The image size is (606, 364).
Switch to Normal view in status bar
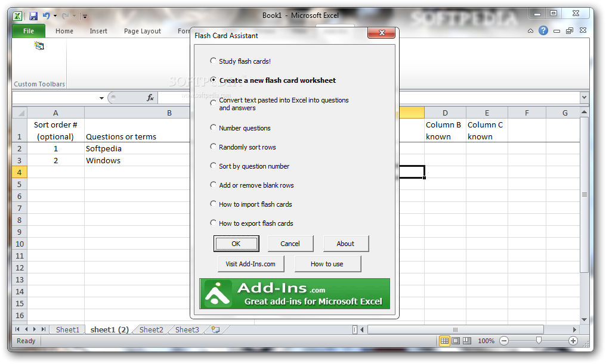(x=444, y=341)
